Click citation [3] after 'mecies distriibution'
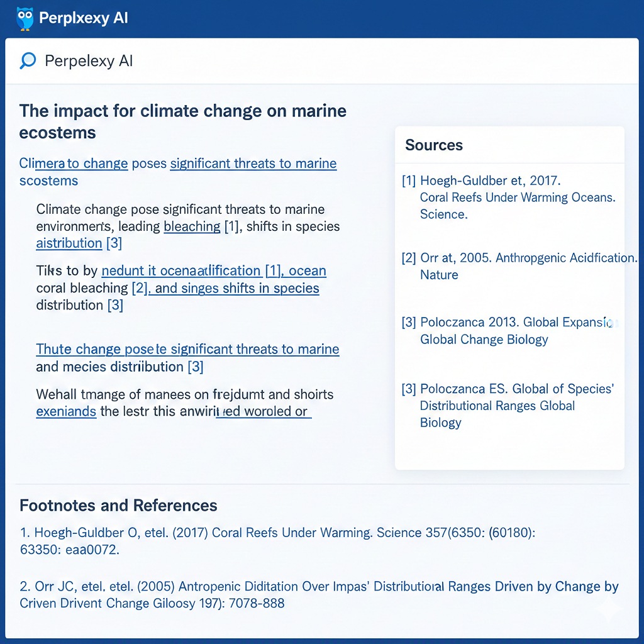Image resolution: width=644 pixels, height=644 pixels. pos(196,367)
